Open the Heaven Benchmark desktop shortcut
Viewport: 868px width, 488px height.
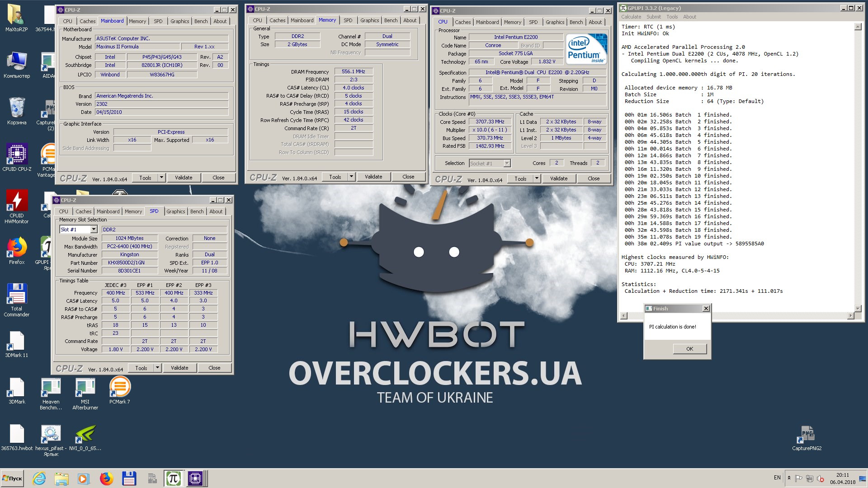coord(51,394)
